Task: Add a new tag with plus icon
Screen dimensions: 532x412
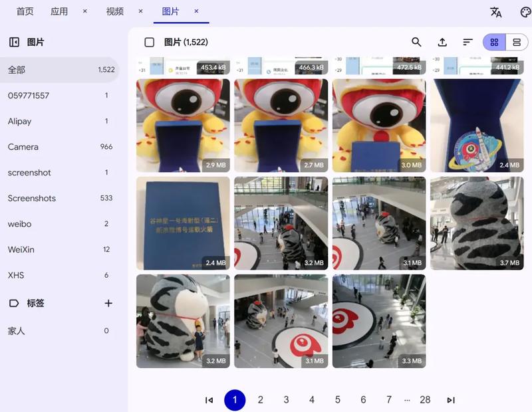Action: point(108,303)
